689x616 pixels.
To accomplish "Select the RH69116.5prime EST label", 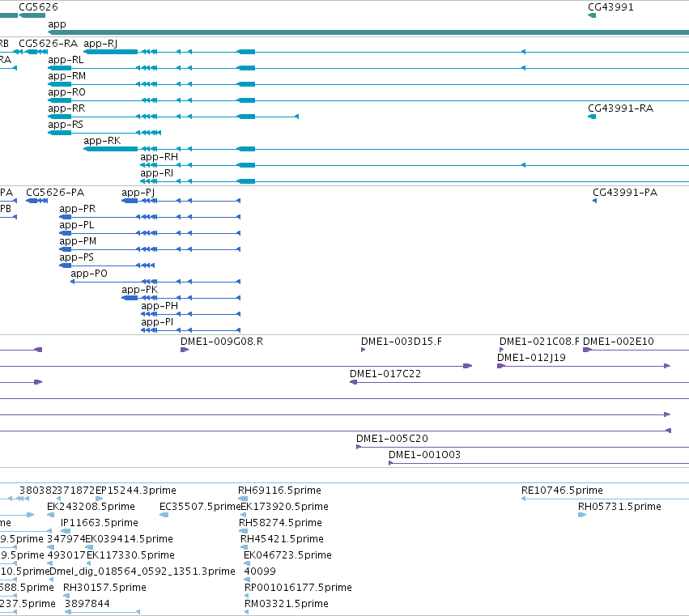I will pos(279,491).
